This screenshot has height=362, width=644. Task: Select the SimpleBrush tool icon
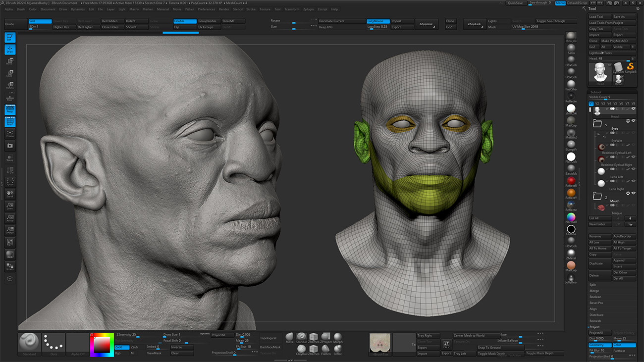click(x=630, y=67)
